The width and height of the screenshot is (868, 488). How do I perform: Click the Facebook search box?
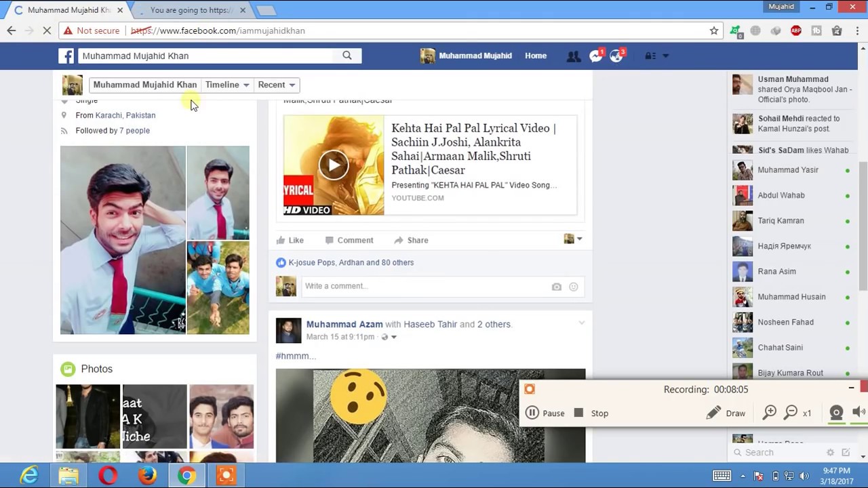coord(206,56)
